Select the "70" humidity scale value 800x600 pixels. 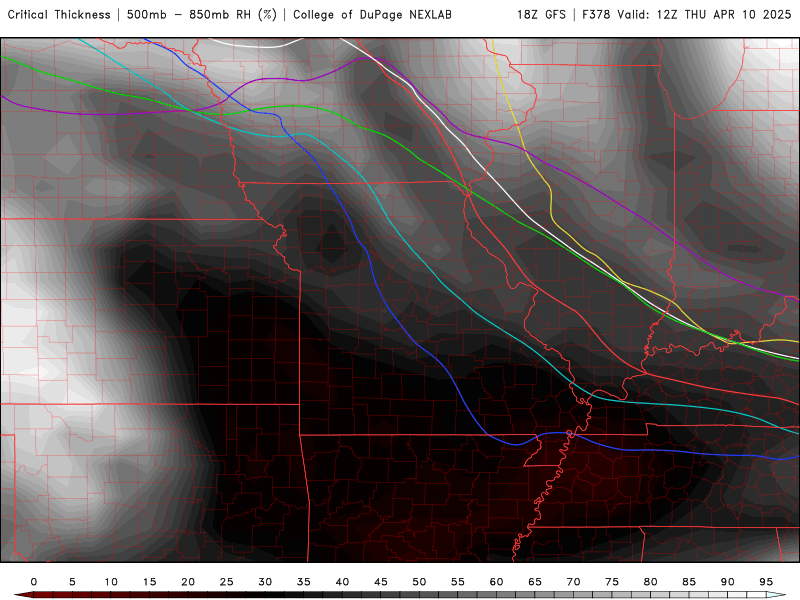click(573, 582)
